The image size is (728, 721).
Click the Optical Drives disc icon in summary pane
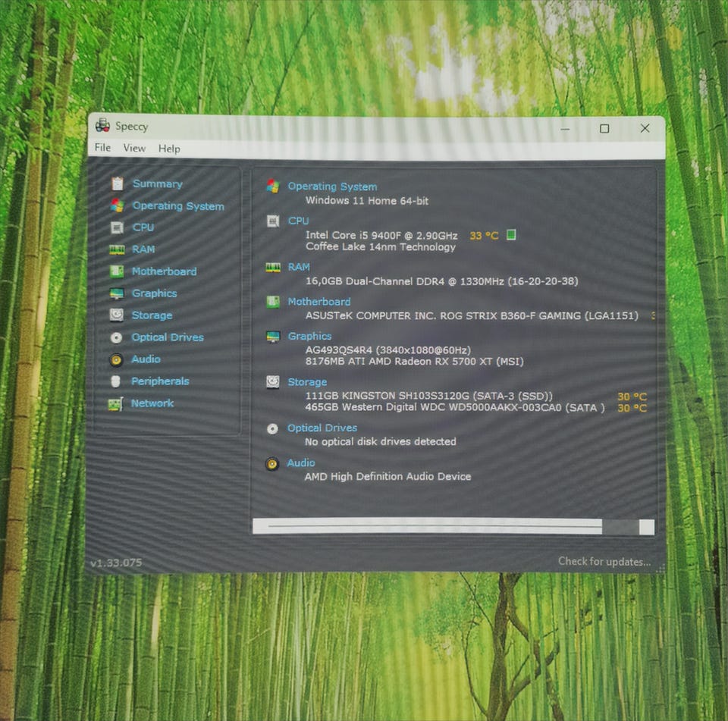pos(272,428)
